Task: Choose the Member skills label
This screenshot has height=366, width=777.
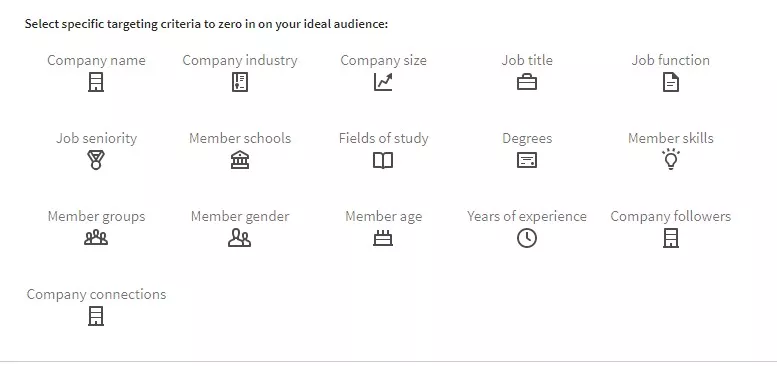Action: 670,138
